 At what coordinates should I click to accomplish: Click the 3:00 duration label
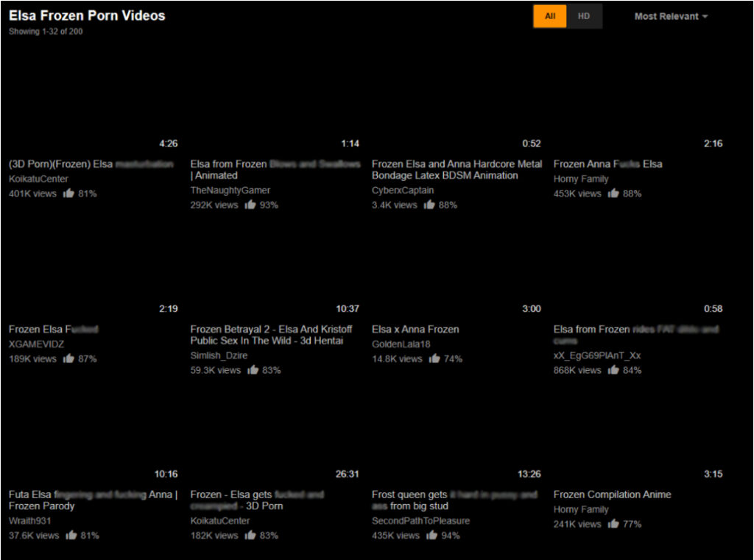click(x=532, y=308)
